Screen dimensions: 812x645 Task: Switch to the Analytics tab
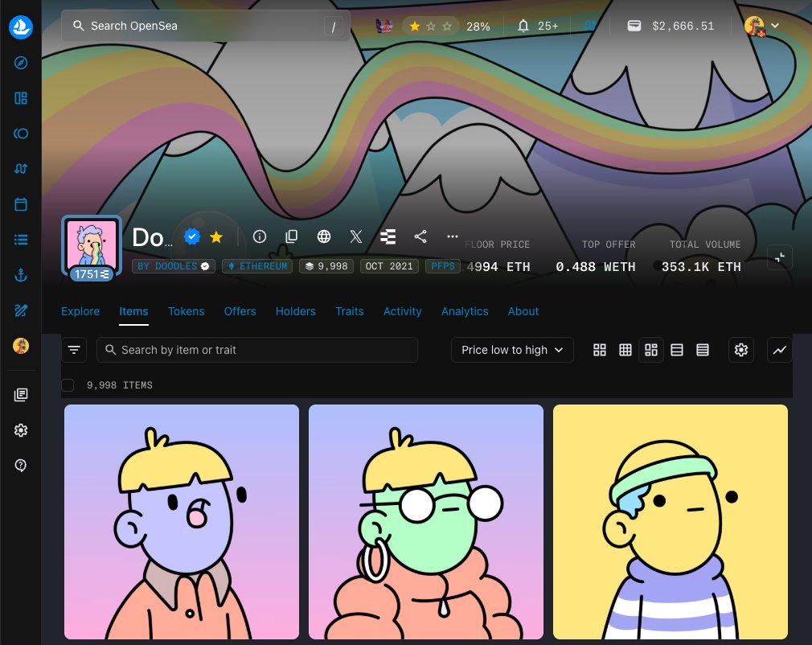[x=465, y=311]
